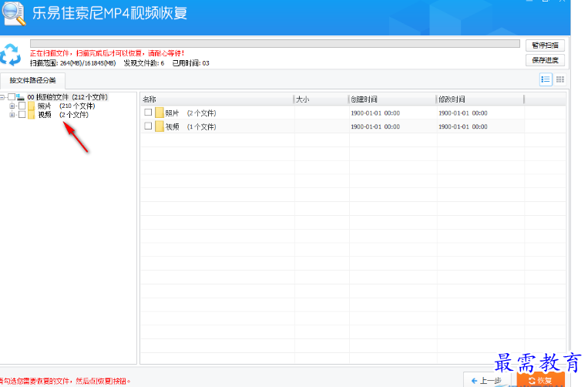This screenshot has width=588, height=387.
Task: Select the 视频 (2 个文件) tree item
Action: [x=63, y=115]
